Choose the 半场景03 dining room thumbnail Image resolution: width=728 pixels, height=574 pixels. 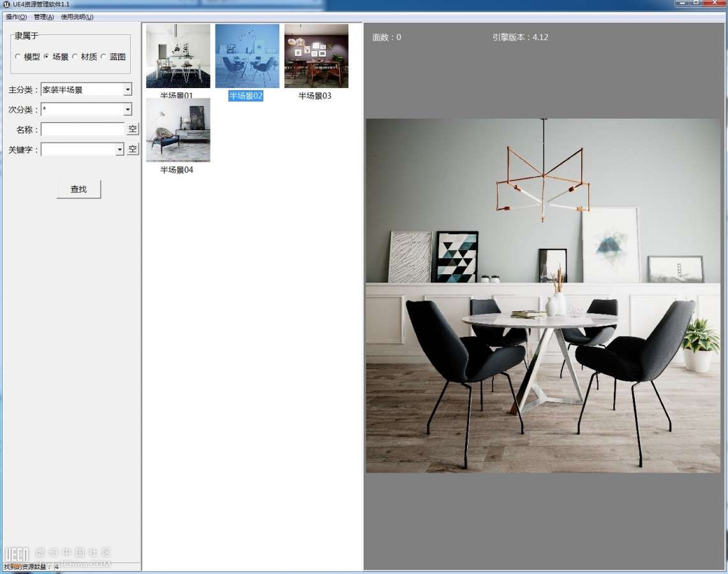[x=316, y=56]
